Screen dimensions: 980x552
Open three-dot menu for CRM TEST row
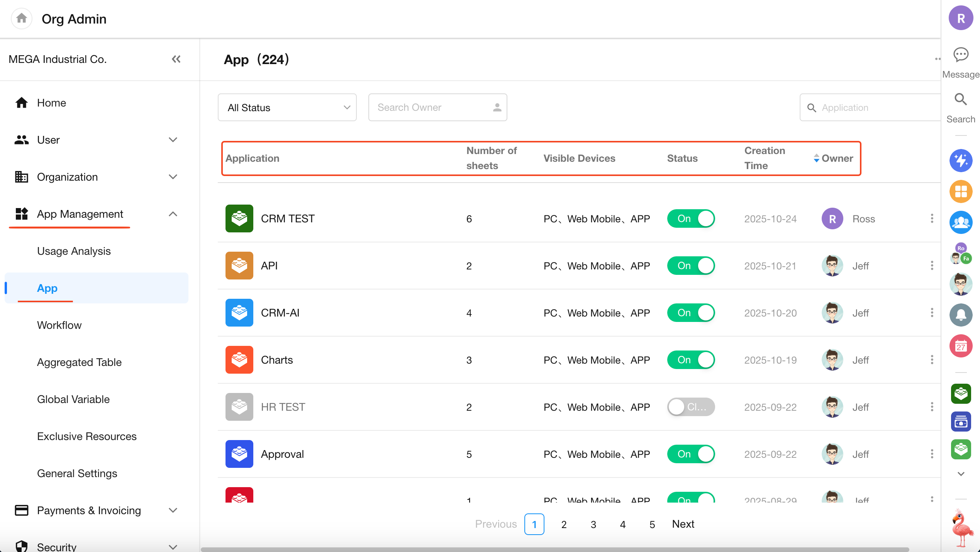(x=932, y=218)
